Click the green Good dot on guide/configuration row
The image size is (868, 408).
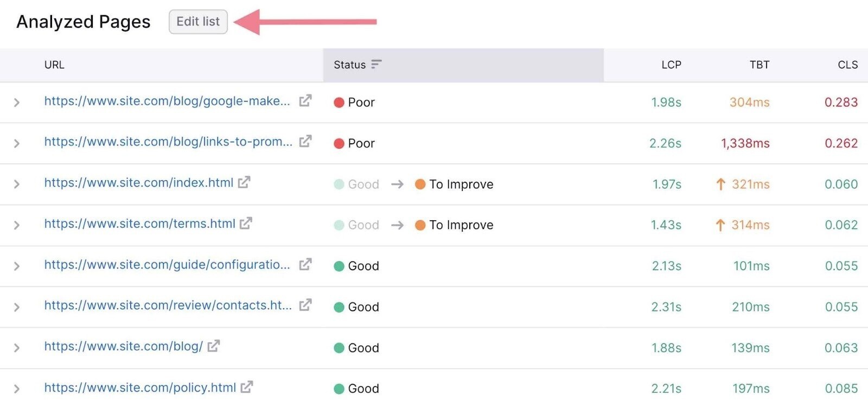point(339,266)
